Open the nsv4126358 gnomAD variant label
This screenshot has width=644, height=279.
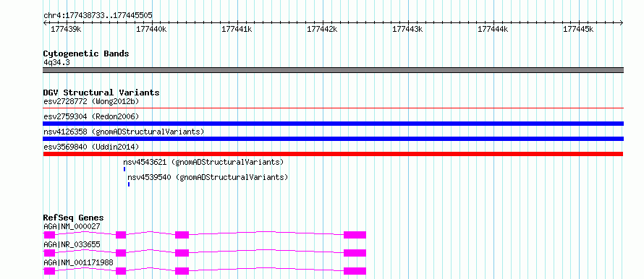click(124, 132)
